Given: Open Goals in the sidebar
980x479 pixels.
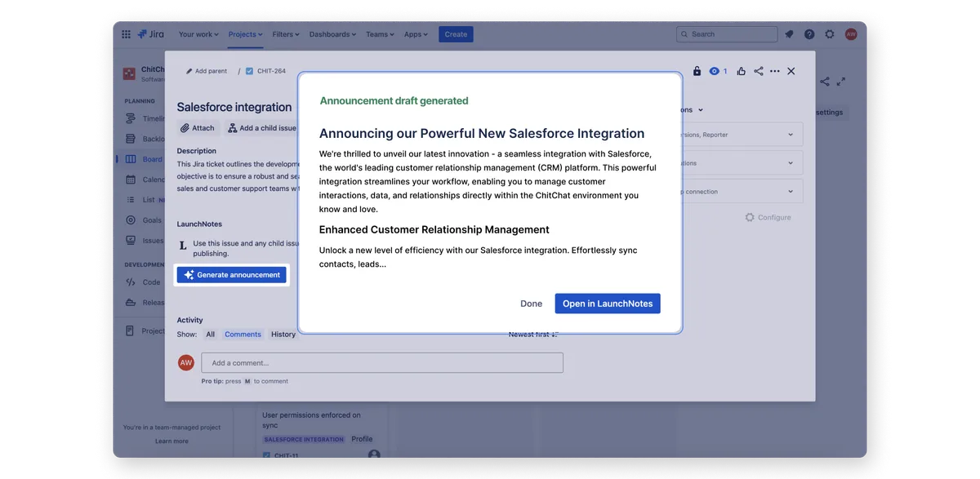Looking at the screenshot, I should [x=145, y=220].
